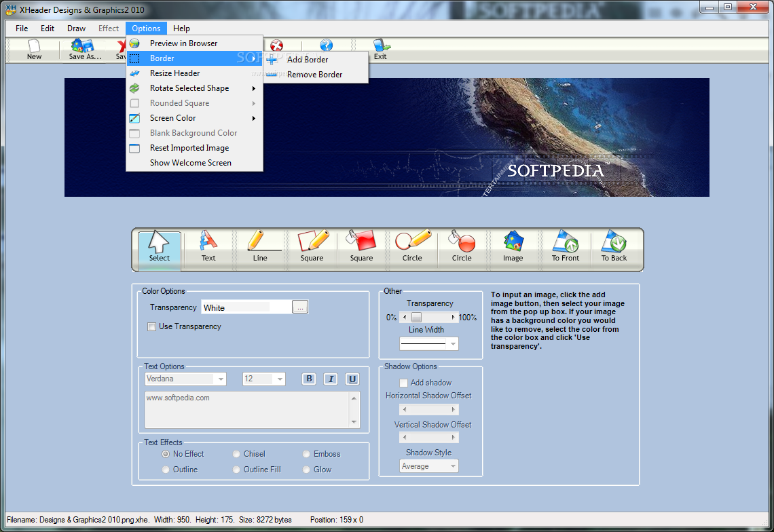Click the Reset Imported Image icon

[x=134, y=148]
